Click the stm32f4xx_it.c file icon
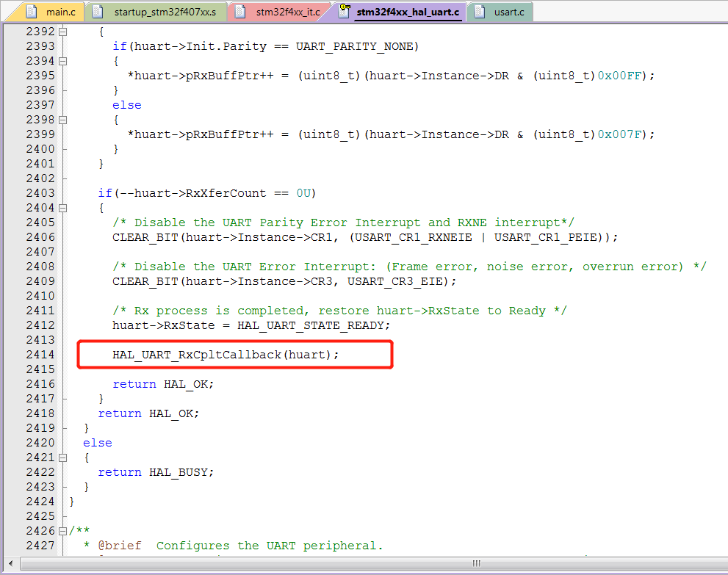 (240, 11)
